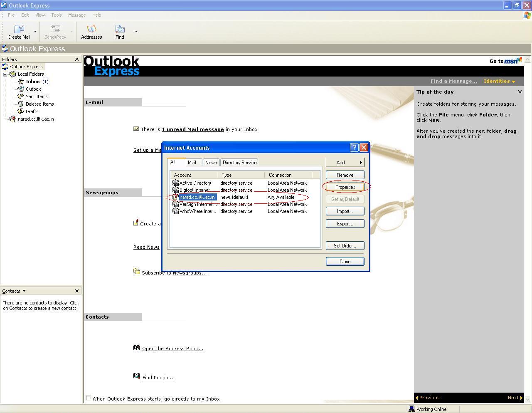The height and width of the screenshot is (413, 532).
Task: Click the unread mail envelope icon
Action: tap(136, 129)
